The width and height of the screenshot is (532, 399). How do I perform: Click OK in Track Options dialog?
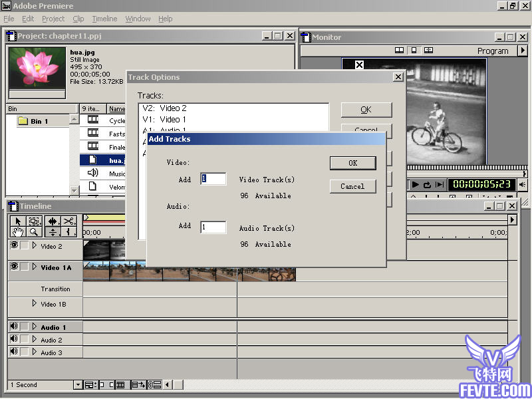pyautogui.click(x=366, y=110)
